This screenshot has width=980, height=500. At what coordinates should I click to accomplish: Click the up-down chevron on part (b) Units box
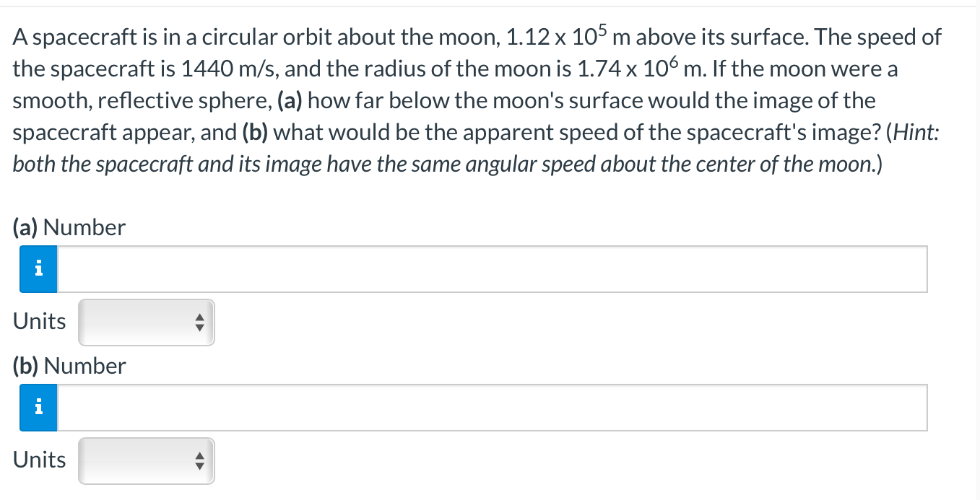200,461
